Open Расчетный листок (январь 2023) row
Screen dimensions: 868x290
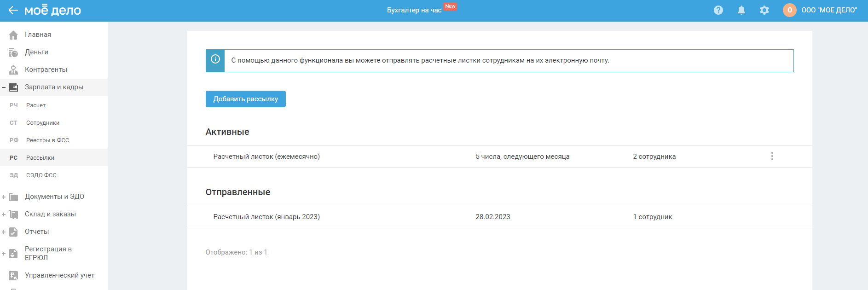tap(500, 217)
